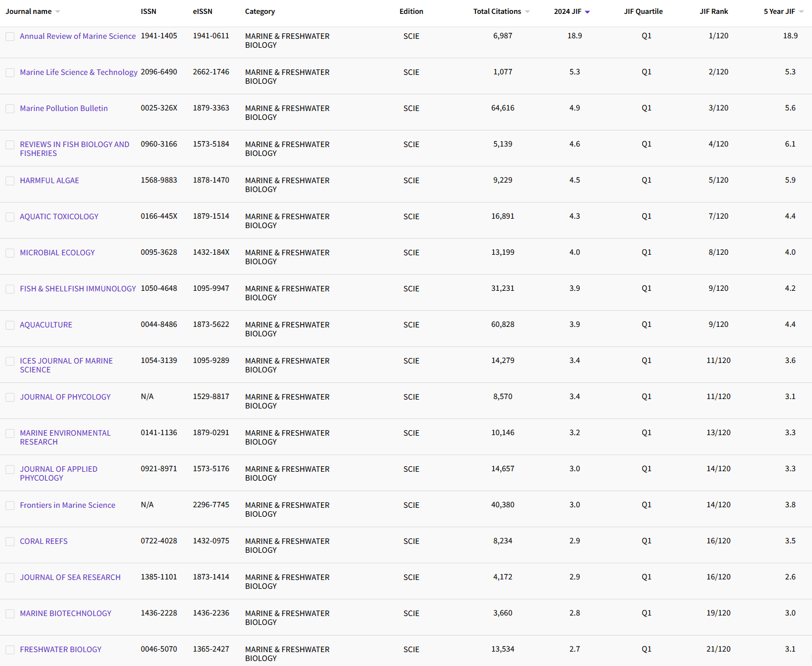This screenshot has height=666, width=812.
Task: Check the AQUACULTURE row checkbox
Action: click(10, 325)
